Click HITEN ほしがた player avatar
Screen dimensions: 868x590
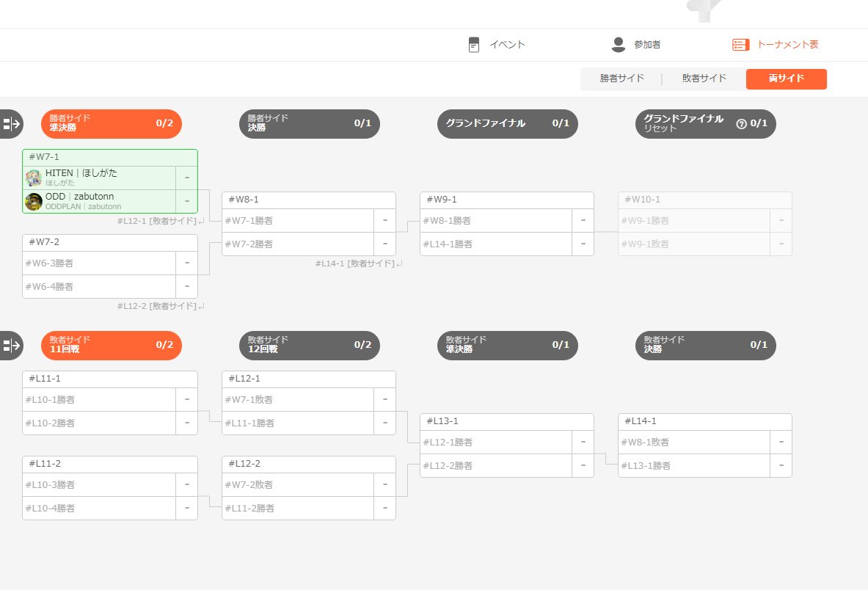(x=34, y=178)
